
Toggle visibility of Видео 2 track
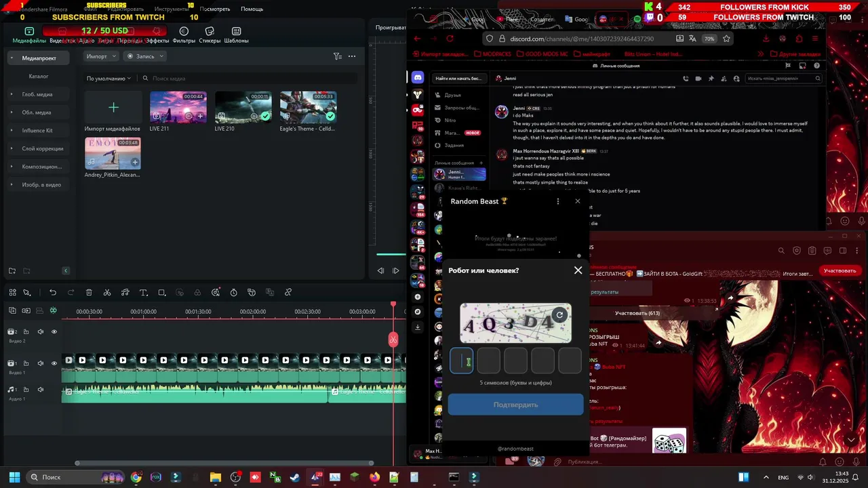point(54,331)
